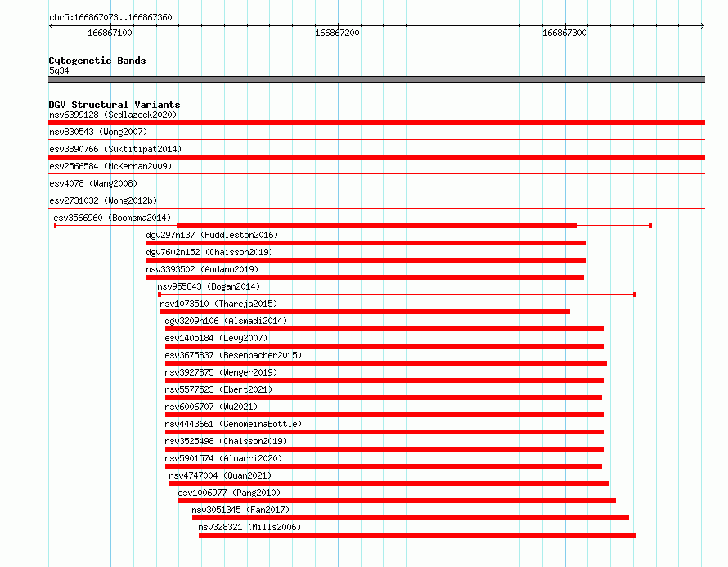
Task: Select the red bar for dgv297n137
Action: [x=366, y=243]
